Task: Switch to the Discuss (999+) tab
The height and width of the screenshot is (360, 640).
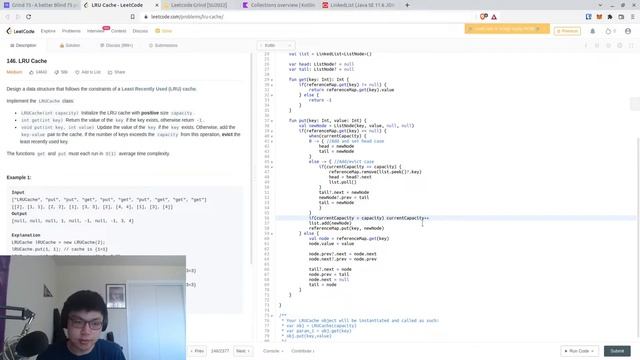Action: pos(117,45)
